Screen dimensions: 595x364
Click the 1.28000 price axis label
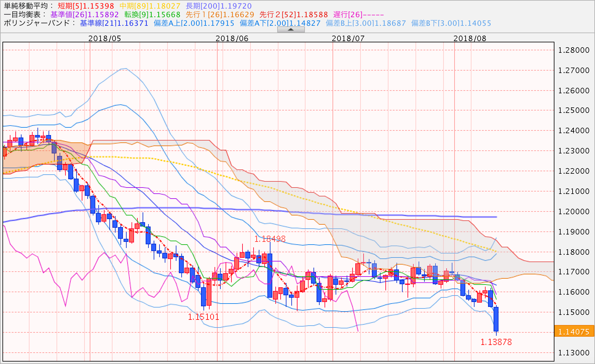pos(574,50)
